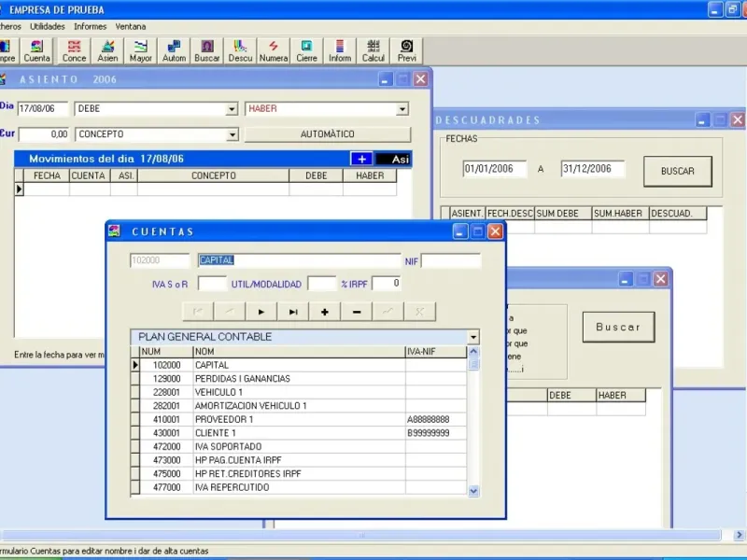Click the Conce toolbar icon
Image resolution: width=747 pixels, height=560 pixels.
[74, 50]
